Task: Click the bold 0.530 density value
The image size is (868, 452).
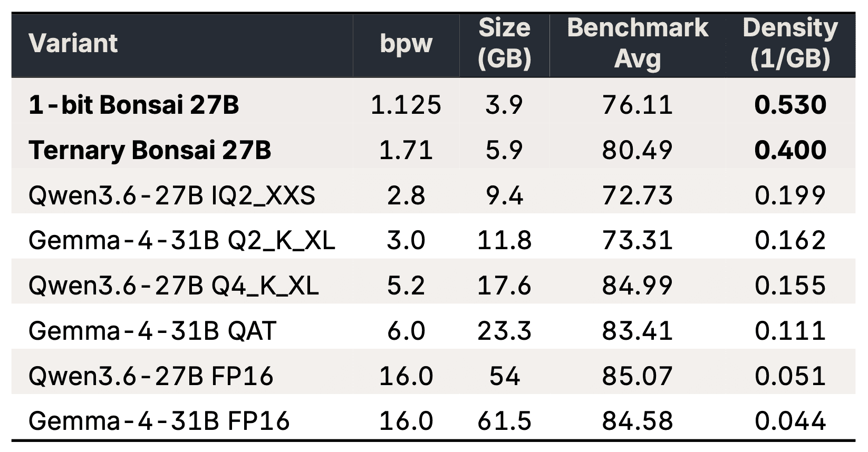Action: (x=790, y=105)
